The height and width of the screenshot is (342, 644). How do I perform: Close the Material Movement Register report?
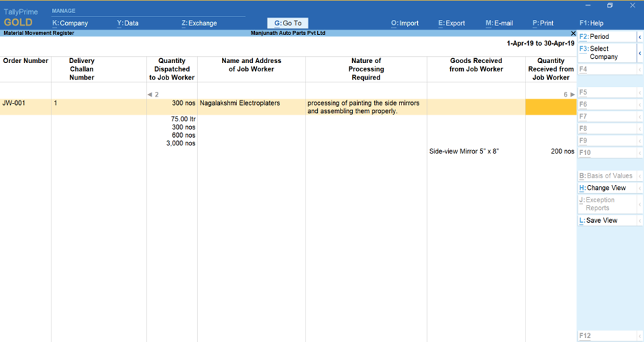(x=573, y=33)
